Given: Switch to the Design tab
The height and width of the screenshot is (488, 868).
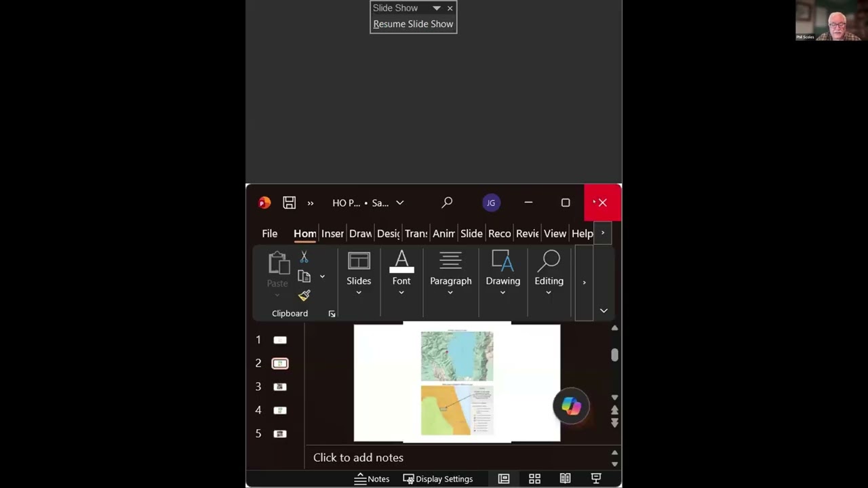Looking at the screenshot, I should 388,233.
